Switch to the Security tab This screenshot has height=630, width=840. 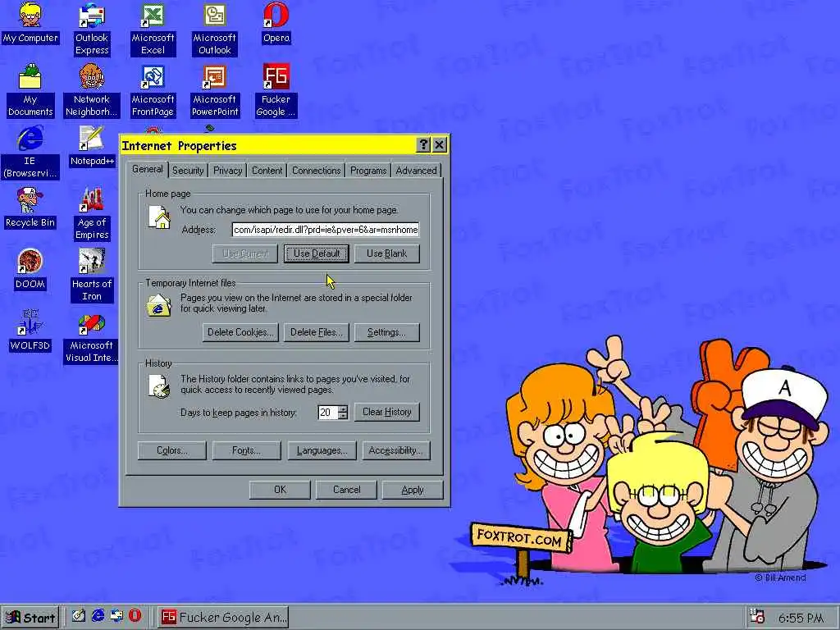pos(188,171)
